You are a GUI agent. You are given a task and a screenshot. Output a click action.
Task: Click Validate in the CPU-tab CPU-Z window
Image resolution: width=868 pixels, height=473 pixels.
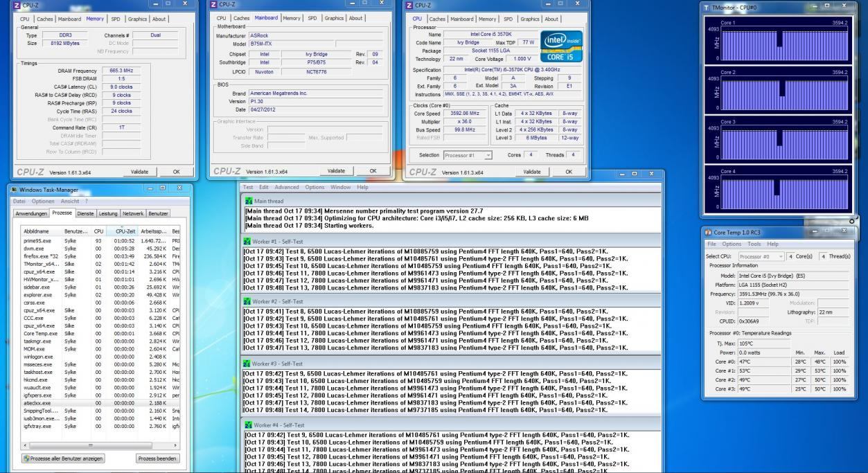point(532,172)
